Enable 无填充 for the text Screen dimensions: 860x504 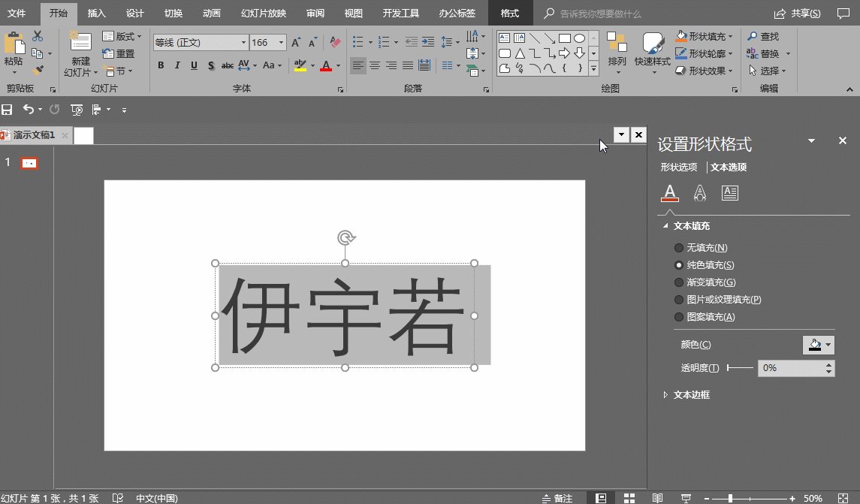point(679,247)
